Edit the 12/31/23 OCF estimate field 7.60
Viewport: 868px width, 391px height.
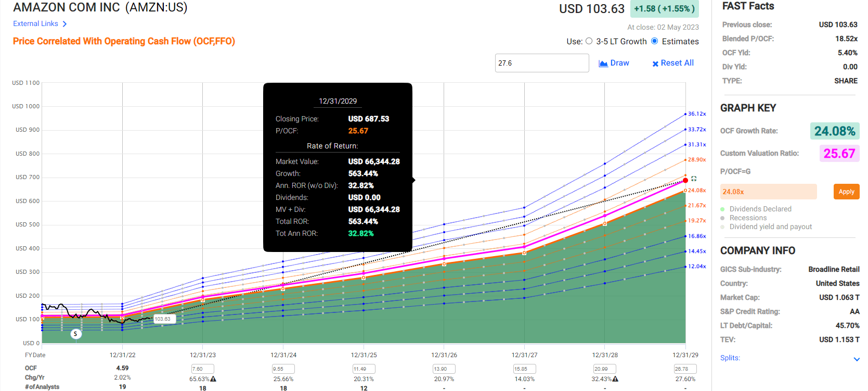click(203, 369)
